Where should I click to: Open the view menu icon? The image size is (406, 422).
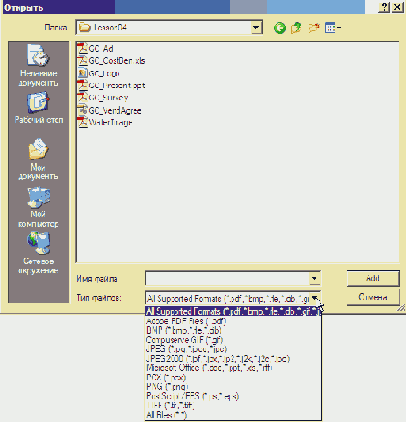(x=332, y=28)
